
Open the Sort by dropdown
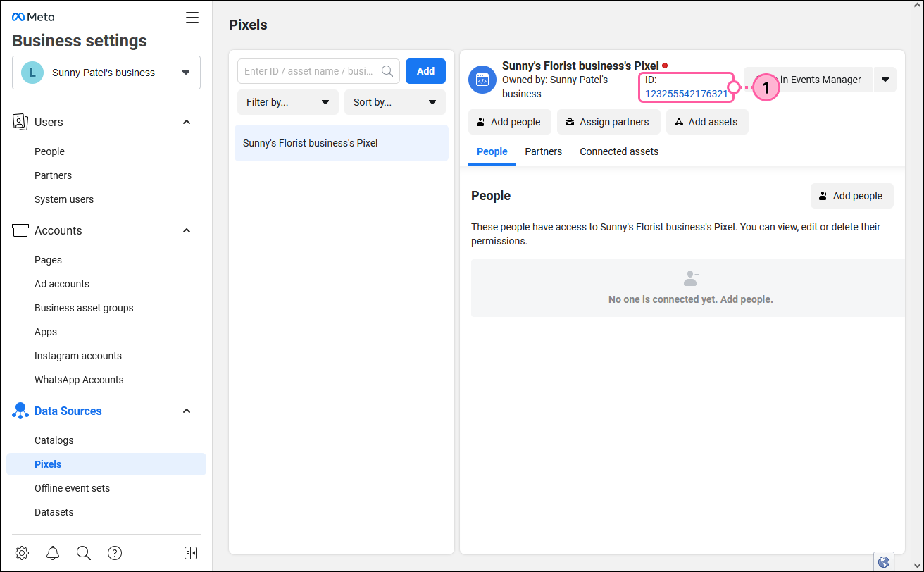395,102
